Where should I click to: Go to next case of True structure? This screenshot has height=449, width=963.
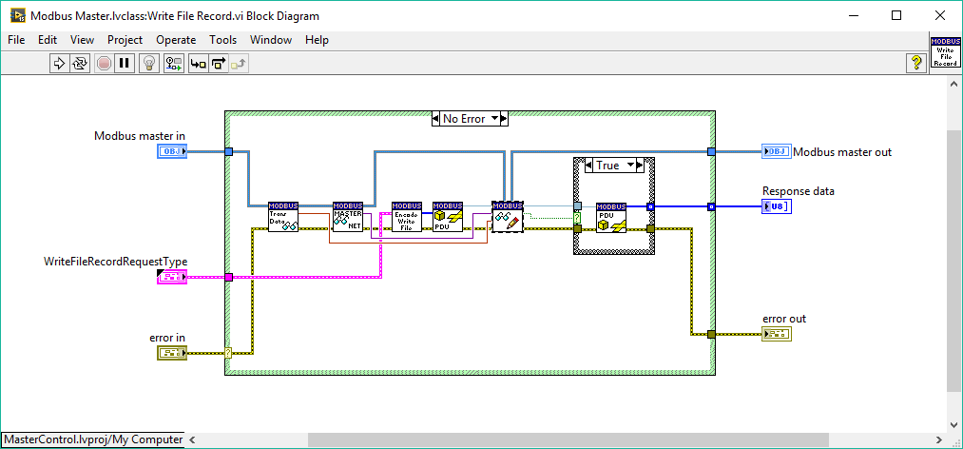click(639, 165)
